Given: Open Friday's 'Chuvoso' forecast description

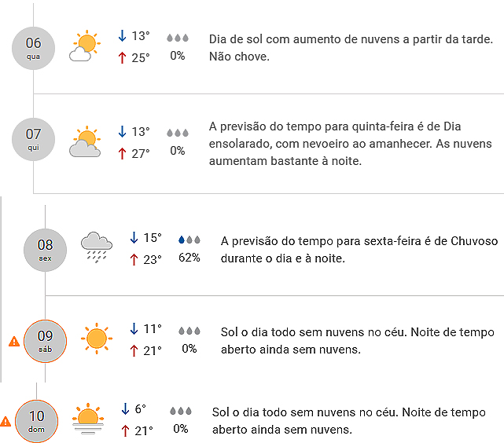Looking at the screenshot, I should tap(359, 248).
